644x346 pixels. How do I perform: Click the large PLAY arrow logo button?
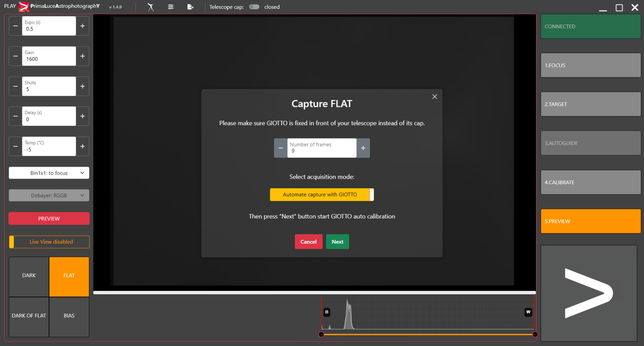(x=589, y=293)
